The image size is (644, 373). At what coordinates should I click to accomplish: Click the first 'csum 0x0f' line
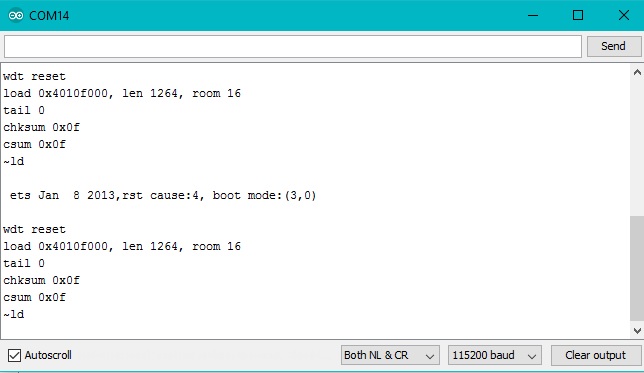coord(34,145)
